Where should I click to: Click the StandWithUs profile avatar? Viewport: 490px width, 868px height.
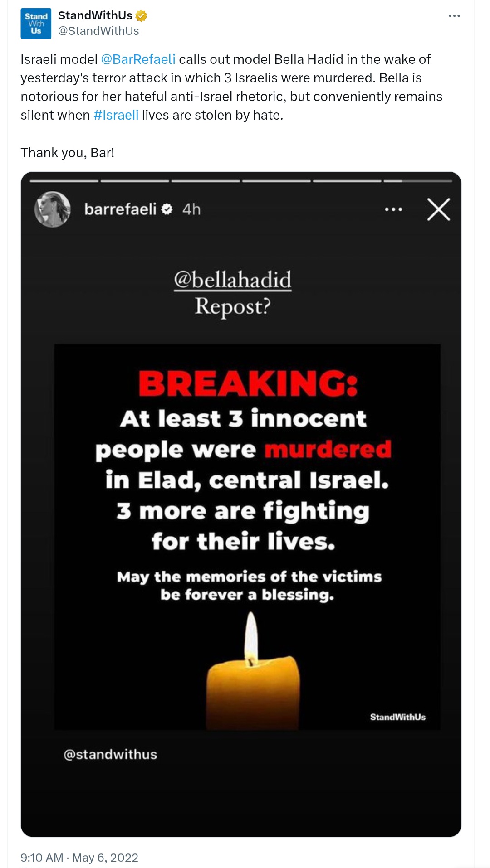click(x=36, y=24)
